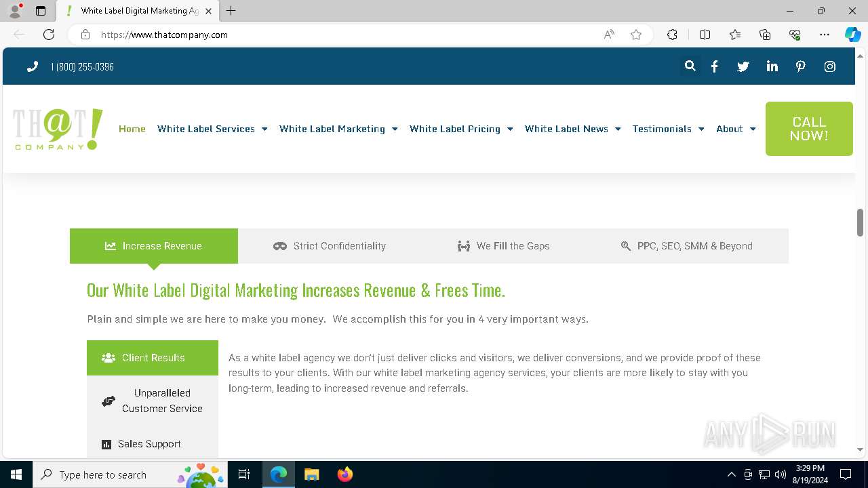Call phone number 1 (800) 255-0396
Screen dimensions: 868x488
(x=82, y=66)
